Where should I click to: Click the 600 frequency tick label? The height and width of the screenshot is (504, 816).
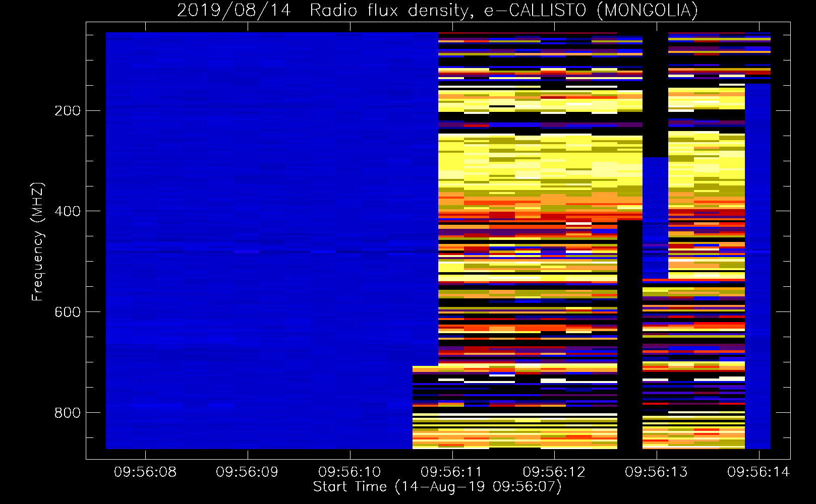coord(68,312)
